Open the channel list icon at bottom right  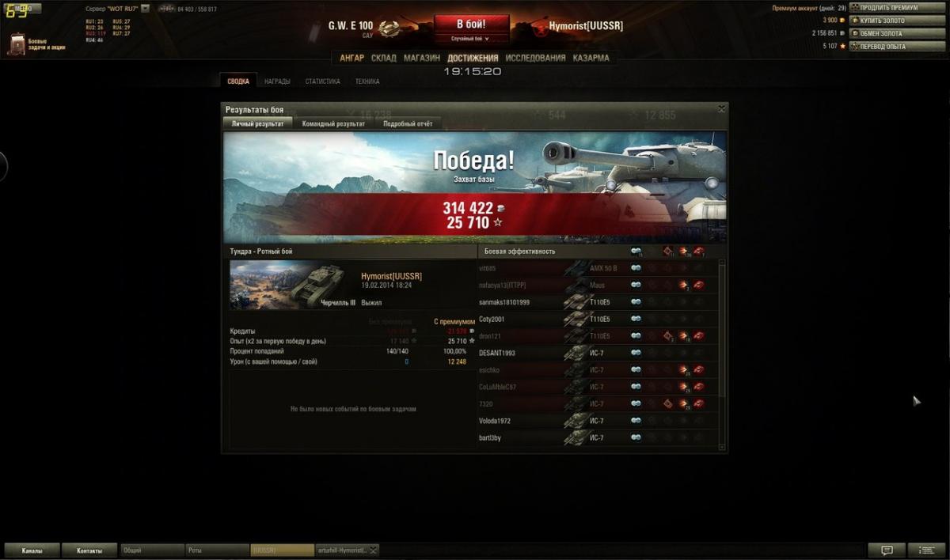pos(926,551)
